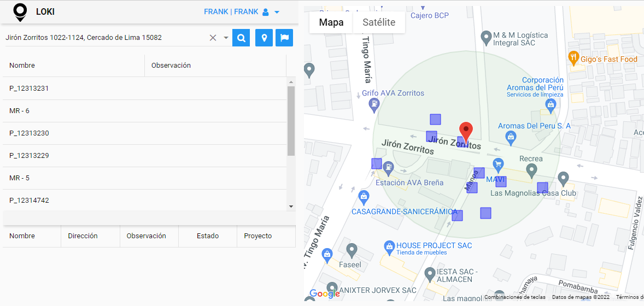
Task: Click the upper Observación column header
Action: tap(171, 66)
